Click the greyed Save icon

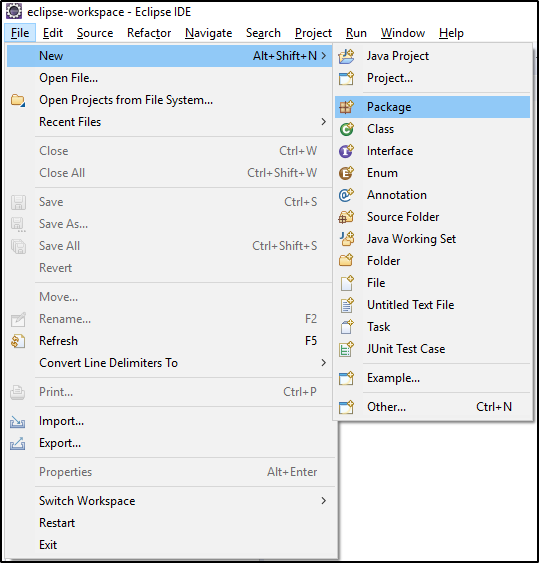[18, 202]
